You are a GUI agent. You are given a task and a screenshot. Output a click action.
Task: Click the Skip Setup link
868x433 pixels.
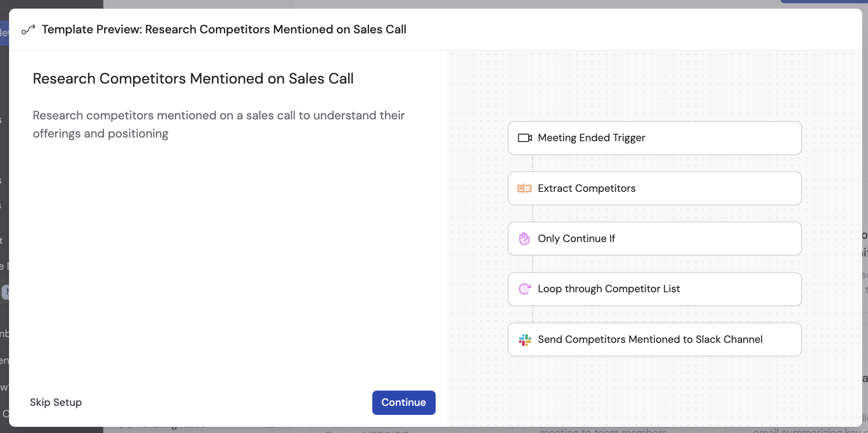pyautogui.click(x=56, y=403)
